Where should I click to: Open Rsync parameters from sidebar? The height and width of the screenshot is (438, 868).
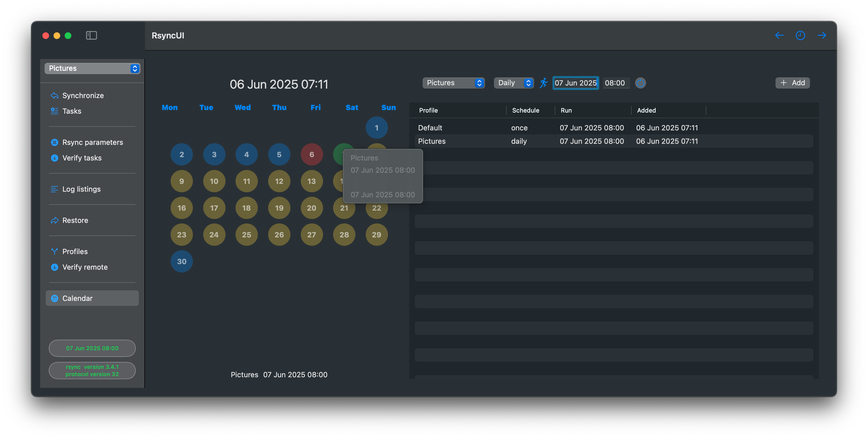tap(92, 142)
